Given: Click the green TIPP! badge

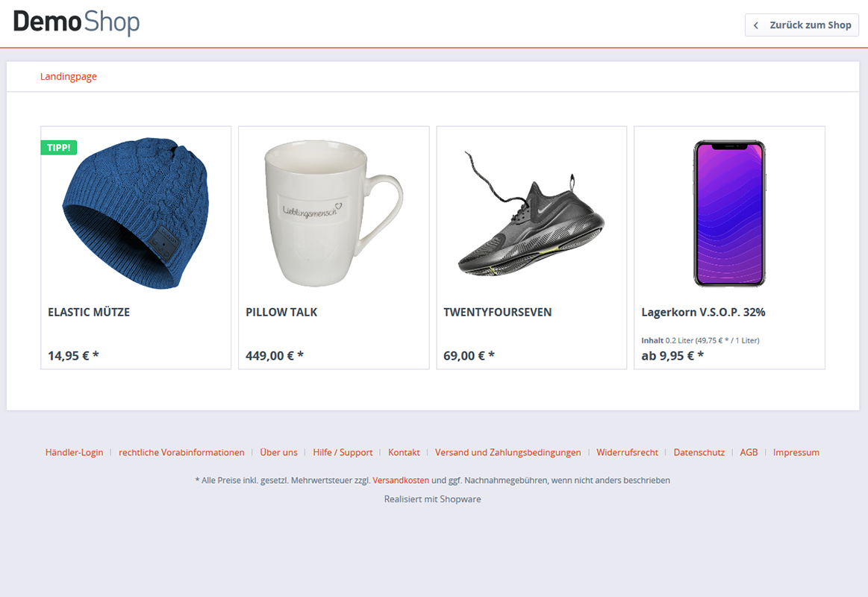Looking at the screenshot, I should 59,148.
